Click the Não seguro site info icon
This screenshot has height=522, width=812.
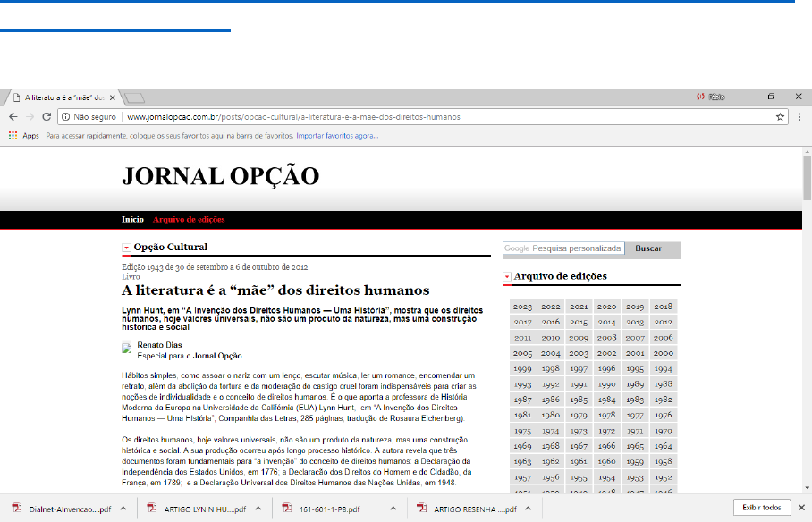click(65, 116)
